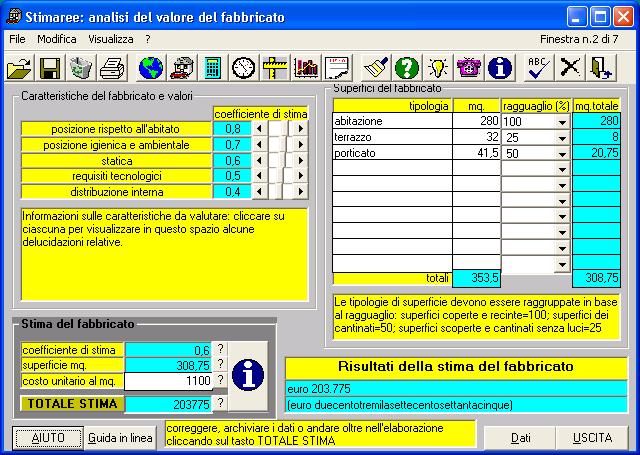Click the USCITA button
640x455 pixels.
click(x=593, y=438)
